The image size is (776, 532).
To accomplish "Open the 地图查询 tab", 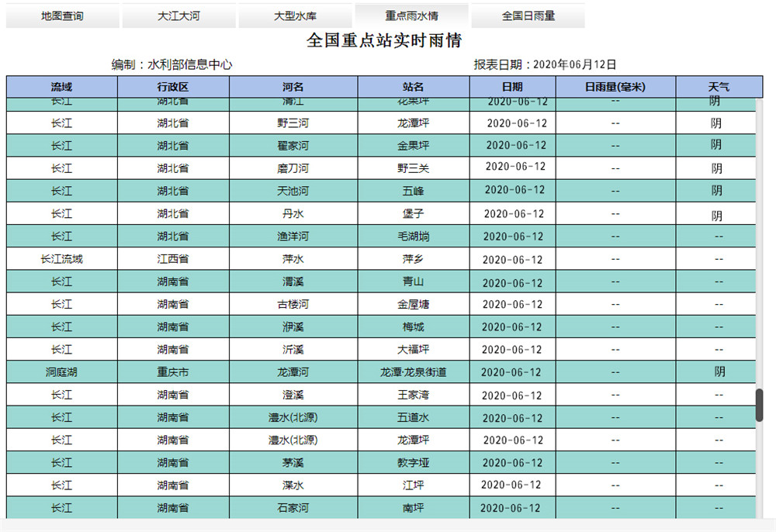I will coord(62,16).
